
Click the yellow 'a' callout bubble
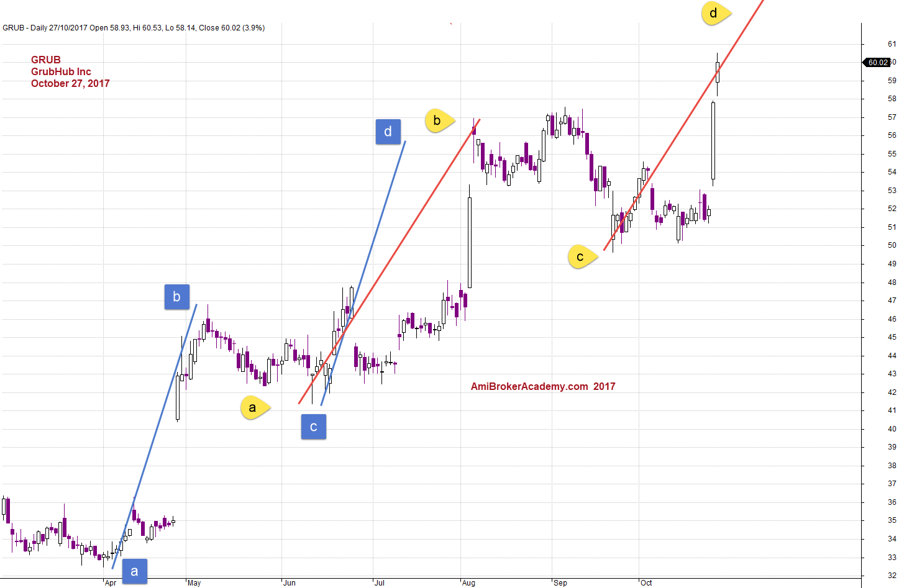point(255,407)
